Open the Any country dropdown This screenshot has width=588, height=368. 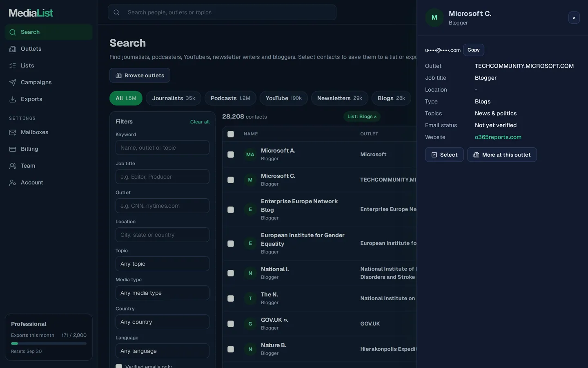pos(163,322)
